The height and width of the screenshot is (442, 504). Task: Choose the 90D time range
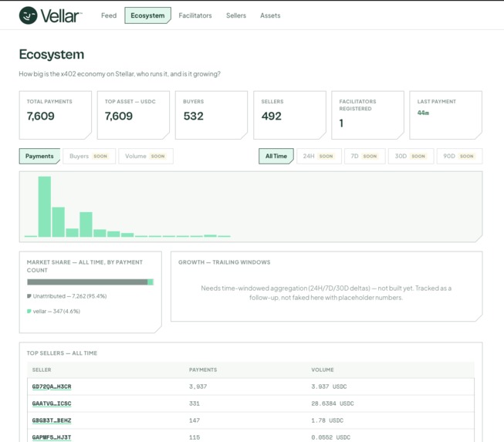coord(459,156)
